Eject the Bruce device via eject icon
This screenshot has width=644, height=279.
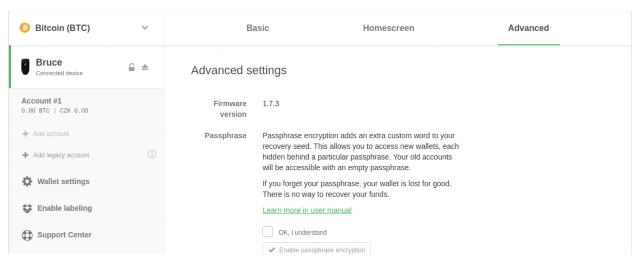point(145,67)
